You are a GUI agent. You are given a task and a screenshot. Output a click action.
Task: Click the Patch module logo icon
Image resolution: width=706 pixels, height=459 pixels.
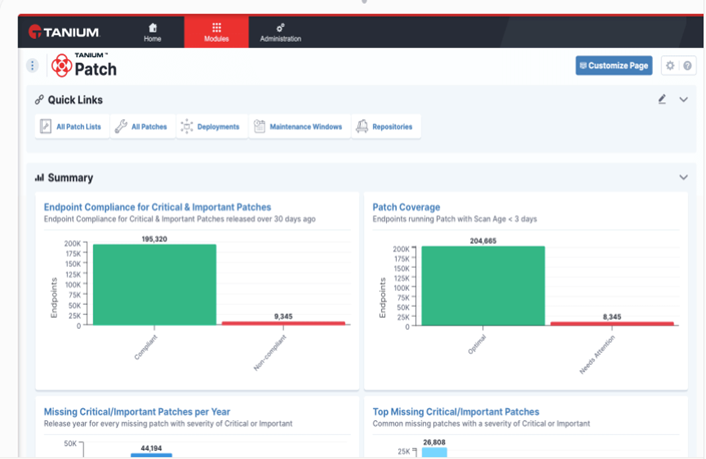(62, 67)
